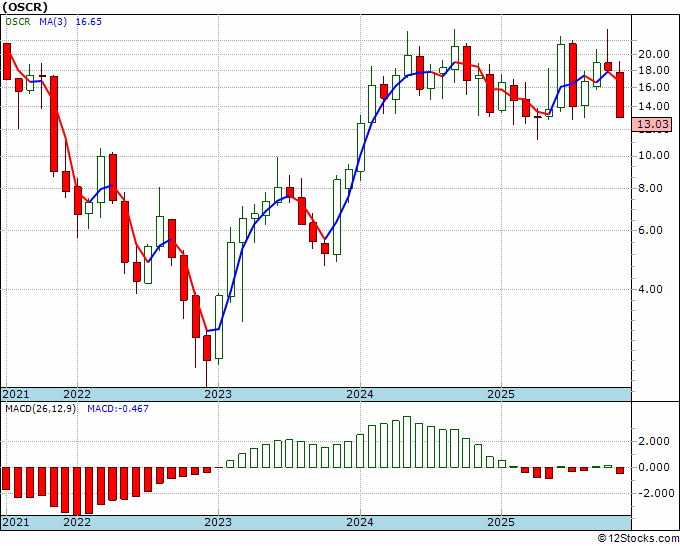Click the 2025 label on price chart axis
This screenshot has width=680, height=546.
click(501, 394)
